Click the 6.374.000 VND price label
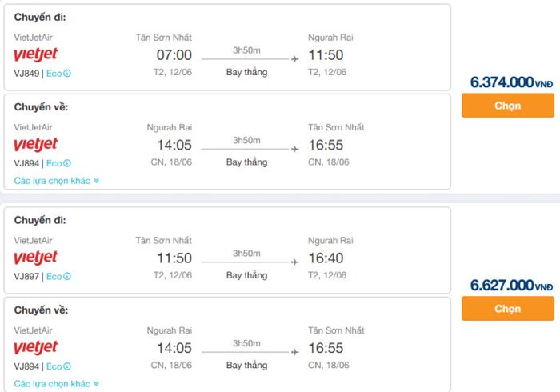The width and height of the screenshot is (560, 392). (511, 82)
